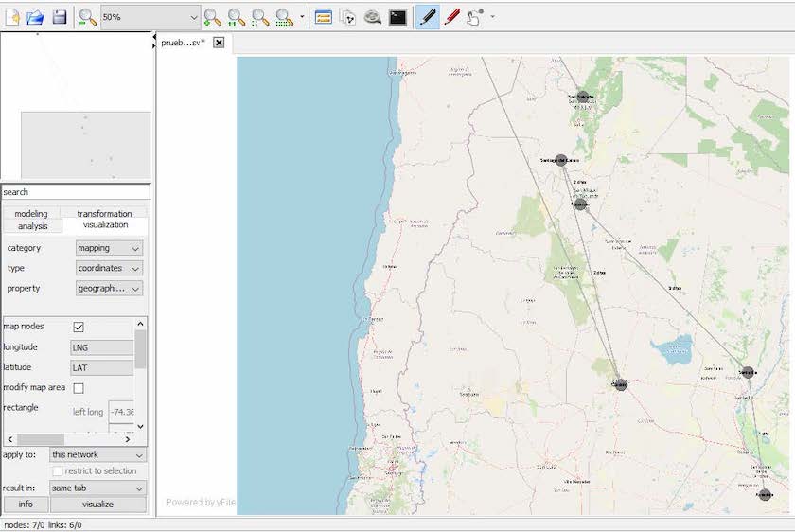Close the prueb...sv tab

pos(219,43)
